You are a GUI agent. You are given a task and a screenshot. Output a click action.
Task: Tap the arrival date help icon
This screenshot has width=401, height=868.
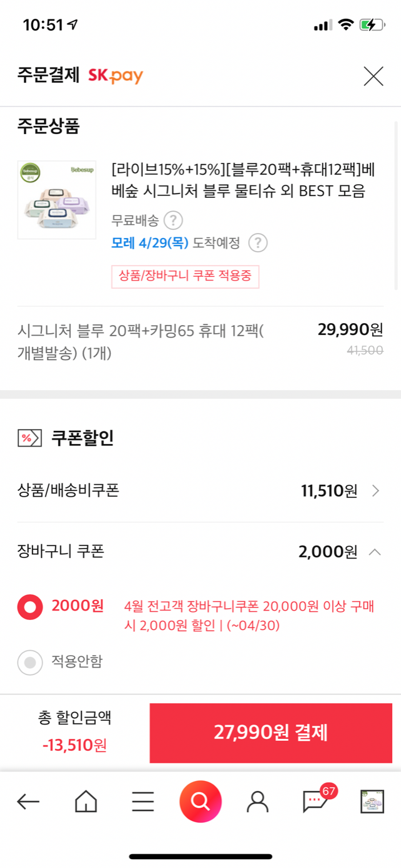[x=258, y=243]
